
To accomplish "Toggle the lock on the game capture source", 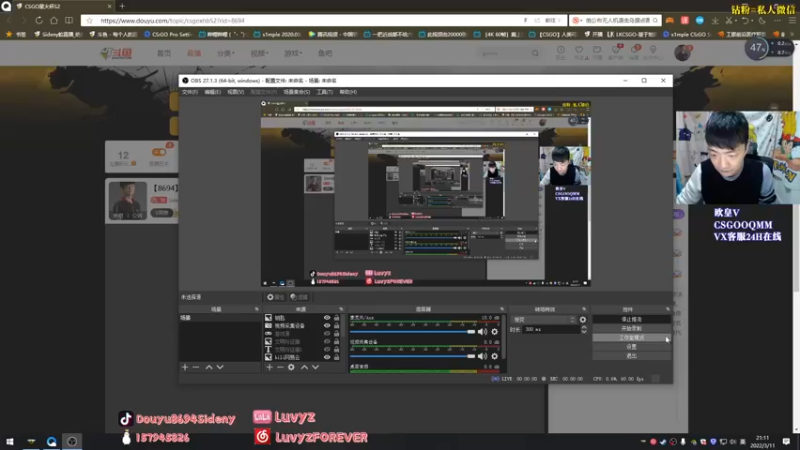I will (336, 334).
